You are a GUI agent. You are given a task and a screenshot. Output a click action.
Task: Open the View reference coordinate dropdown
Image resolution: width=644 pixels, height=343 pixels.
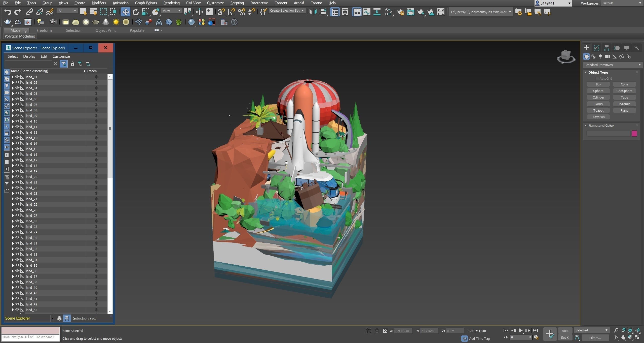click(171, 11)
